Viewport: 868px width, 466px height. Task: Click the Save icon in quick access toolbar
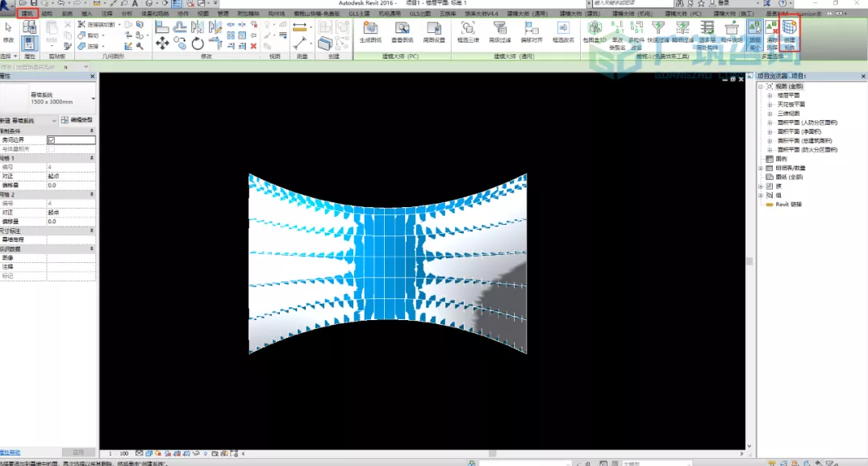[x=34, y=3]
